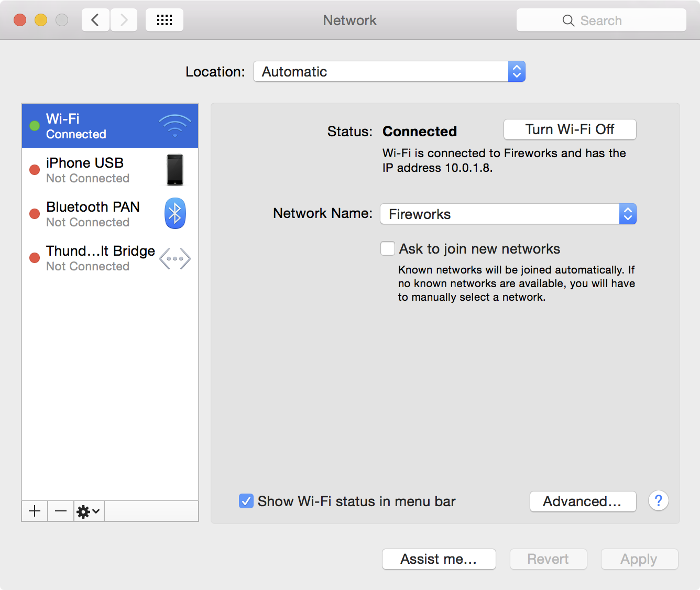Focus the Search field
Screen dimensions: 700x590
(601, 20)
